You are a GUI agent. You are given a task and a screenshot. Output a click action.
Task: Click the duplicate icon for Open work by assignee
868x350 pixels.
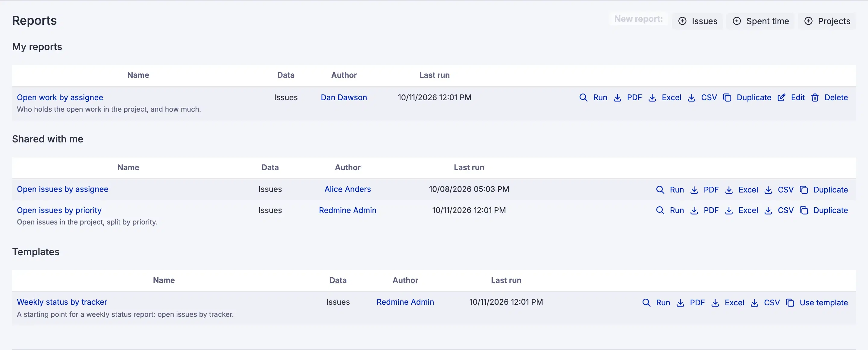click(x=727, y=97)
